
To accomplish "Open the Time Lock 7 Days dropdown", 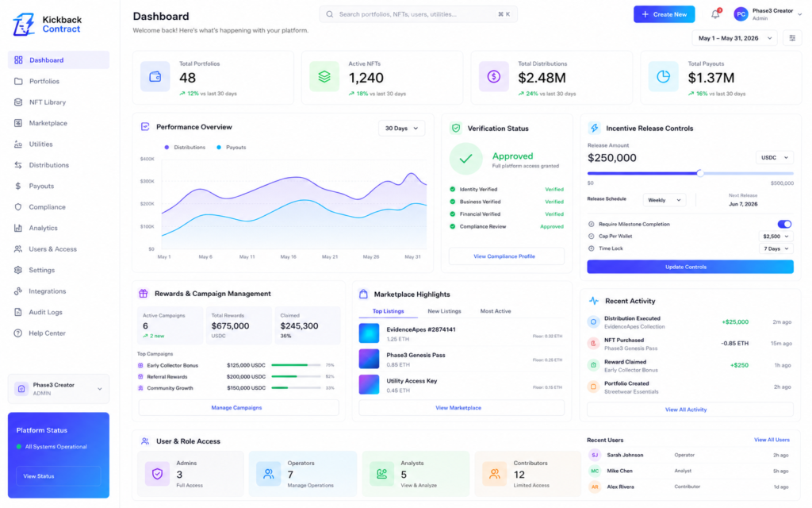I will (776, 248).
